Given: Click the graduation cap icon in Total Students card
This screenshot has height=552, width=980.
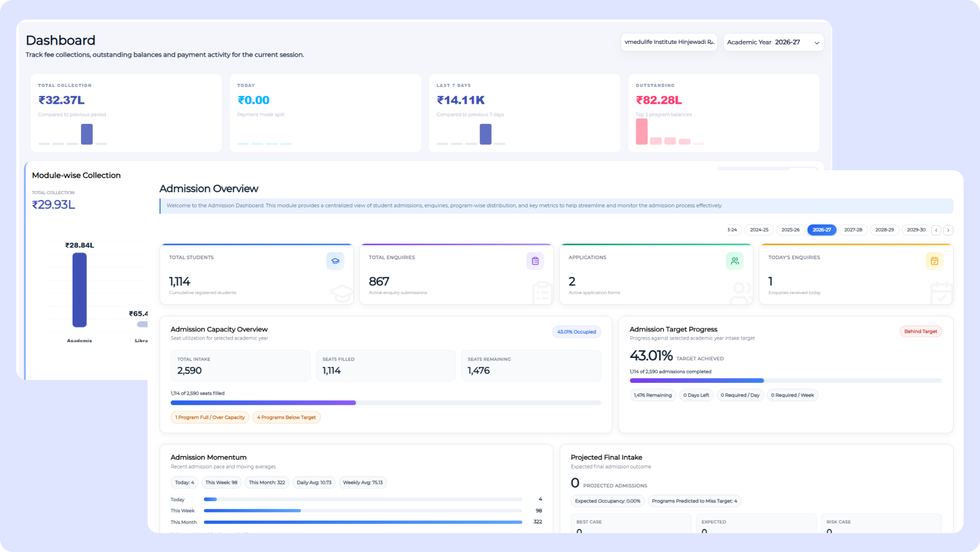Looking at the screenshot, I should (x=335, y=261).
